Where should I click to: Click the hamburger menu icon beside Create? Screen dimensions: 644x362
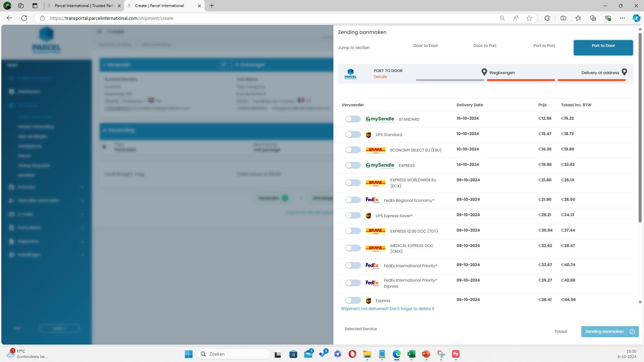[x=100, y=32]
